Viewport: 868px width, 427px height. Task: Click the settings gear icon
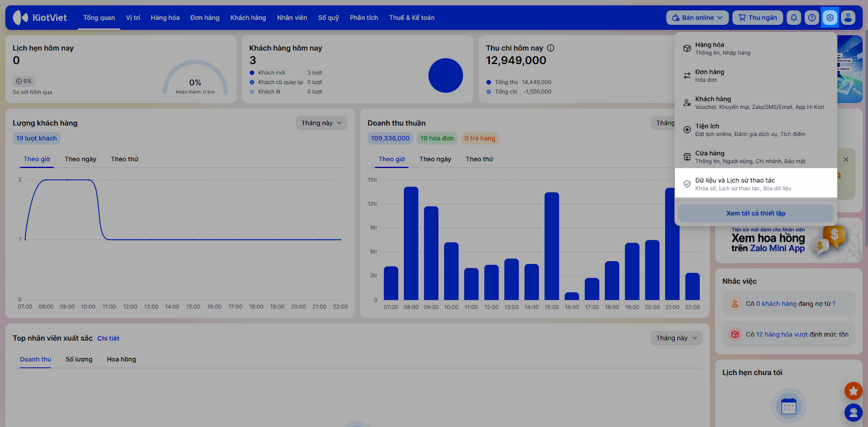point(829,17)
